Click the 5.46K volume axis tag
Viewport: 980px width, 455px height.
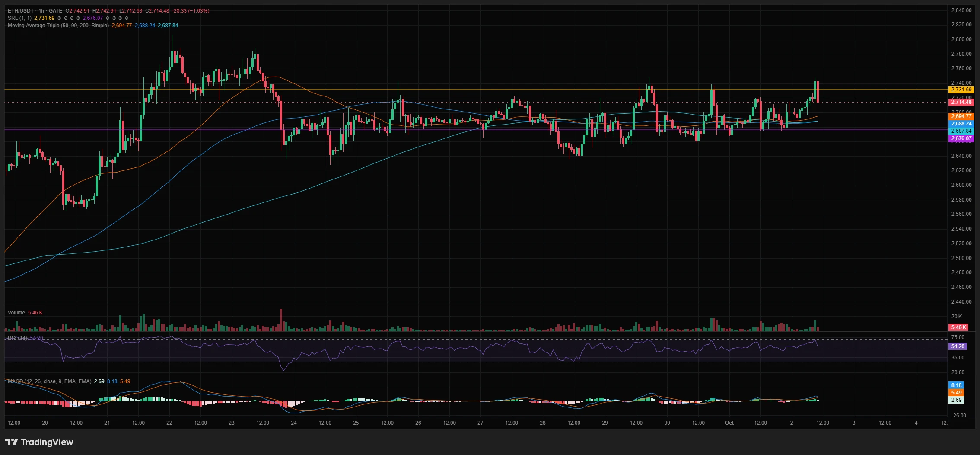(958, 327)
